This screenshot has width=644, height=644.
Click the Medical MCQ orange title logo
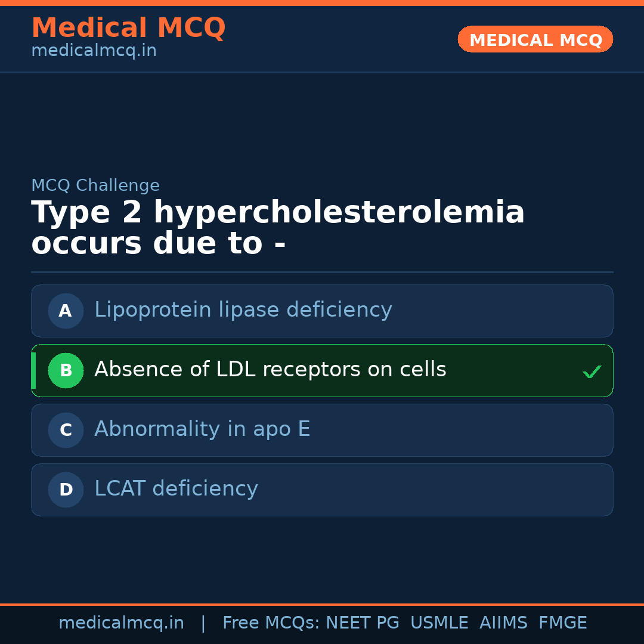[128, 28]
